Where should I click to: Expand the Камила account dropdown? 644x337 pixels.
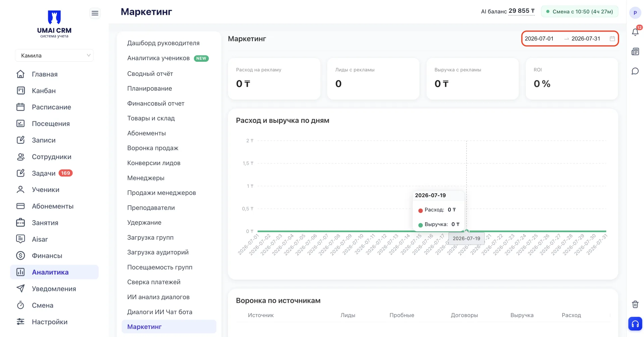tap(54, 55)
